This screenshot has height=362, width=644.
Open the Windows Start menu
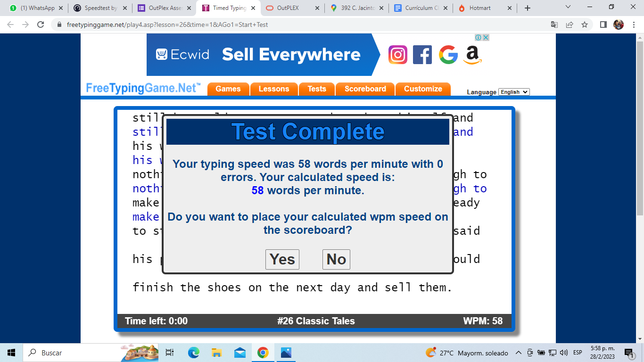(x=11, y=353)
